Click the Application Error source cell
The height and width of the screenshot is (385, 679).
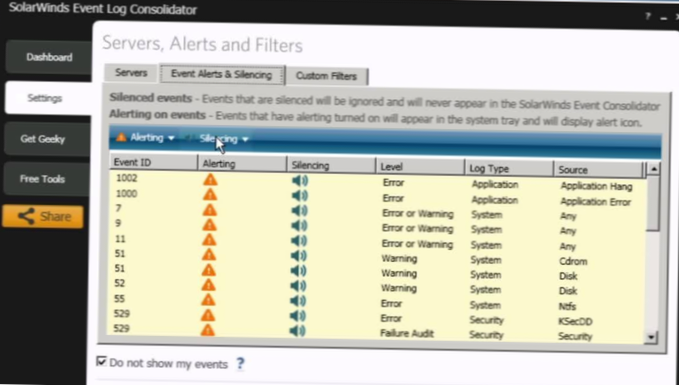(595, 202)
